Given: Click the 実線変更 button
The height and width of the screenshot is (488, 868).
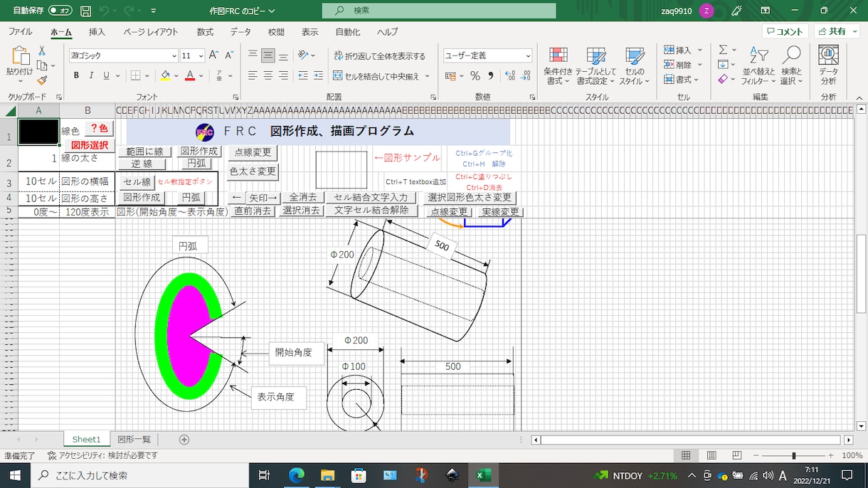Looking at the screenshot, I should click(x=500, y=212).
